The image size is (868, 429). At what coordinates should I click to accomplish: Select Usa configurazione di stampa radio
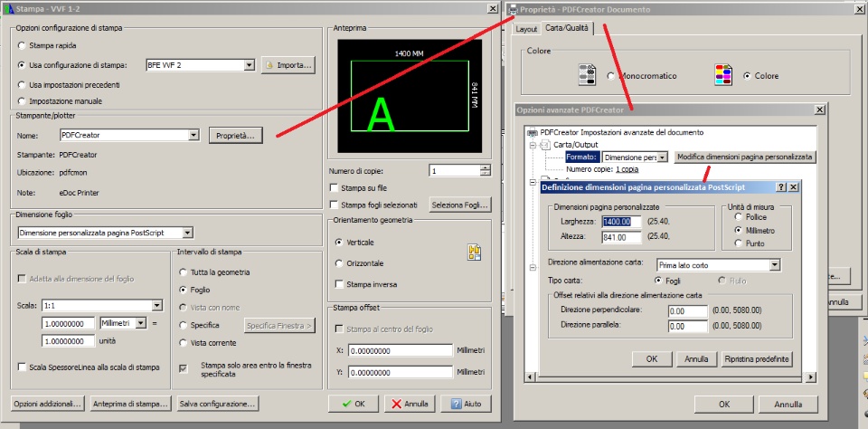22,65
